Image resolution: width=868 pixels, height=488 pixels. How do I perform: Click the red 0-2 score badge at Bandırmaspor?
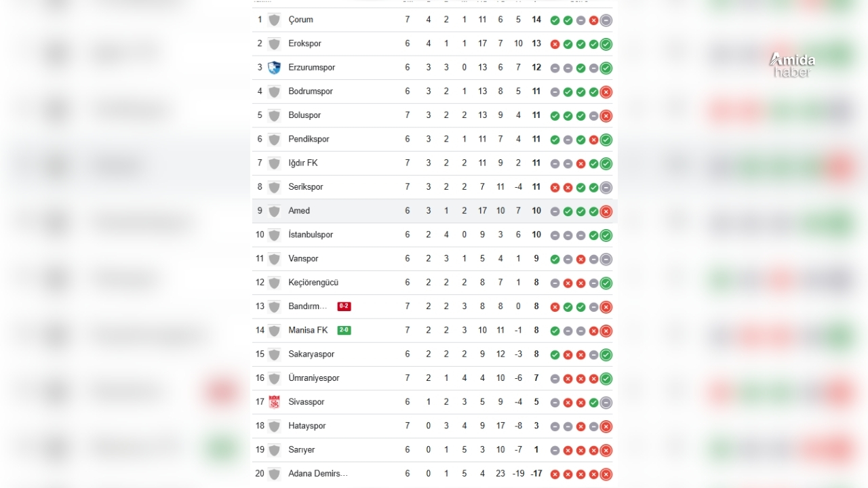click(344, 306)
